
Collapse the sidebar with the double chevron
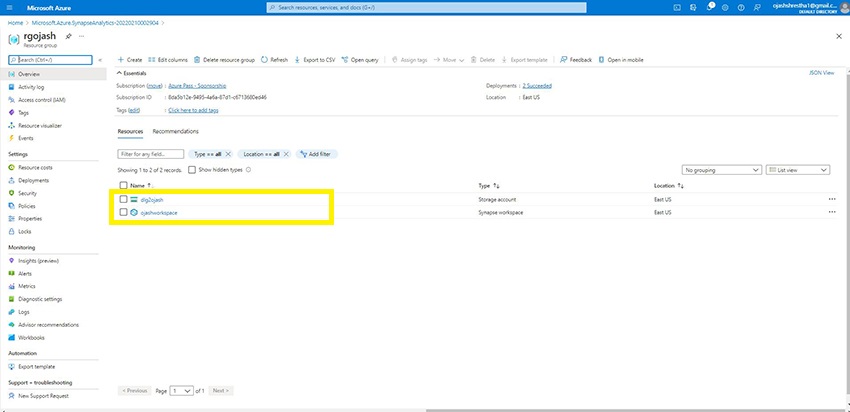pos(100,60)
